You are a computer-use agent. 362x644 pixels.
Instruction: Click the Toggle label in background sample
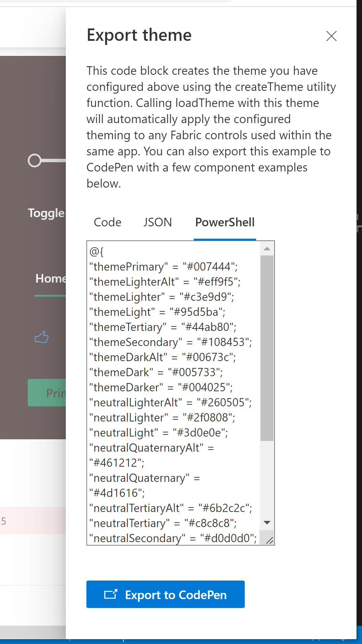coord(46,213)
